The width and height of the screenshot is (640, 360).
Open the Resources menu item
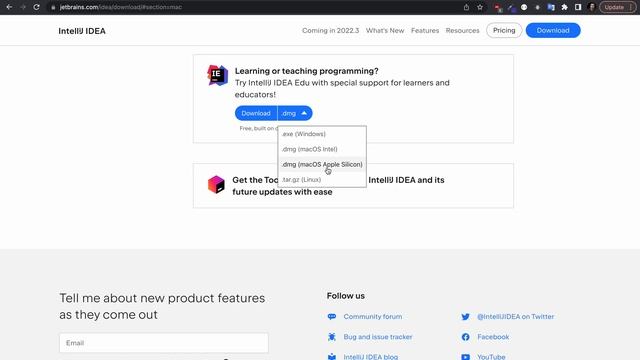click(x=462, y=31)
